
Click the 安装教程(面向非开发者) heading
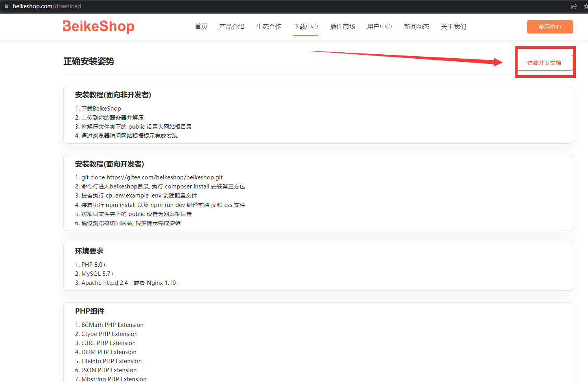pos(113,95)
